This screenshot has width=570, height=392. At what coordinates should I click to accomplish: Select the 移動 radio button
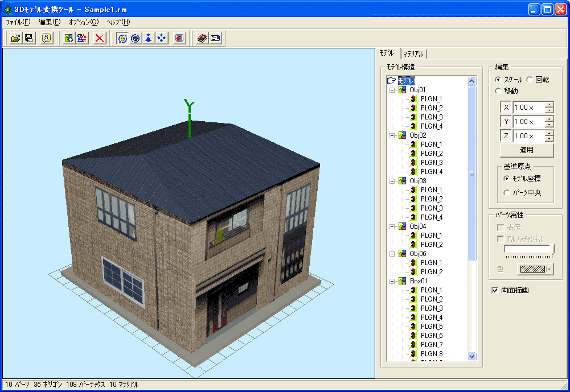tap(498, 91)
